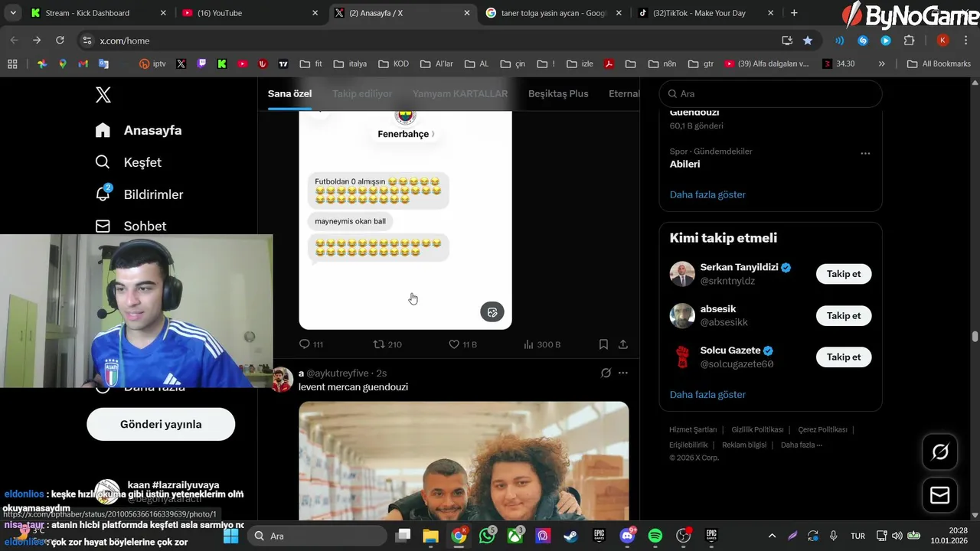The image size is (980, 551).
Task: Open Sohbet messages envelope
Action: click(103, 226)
